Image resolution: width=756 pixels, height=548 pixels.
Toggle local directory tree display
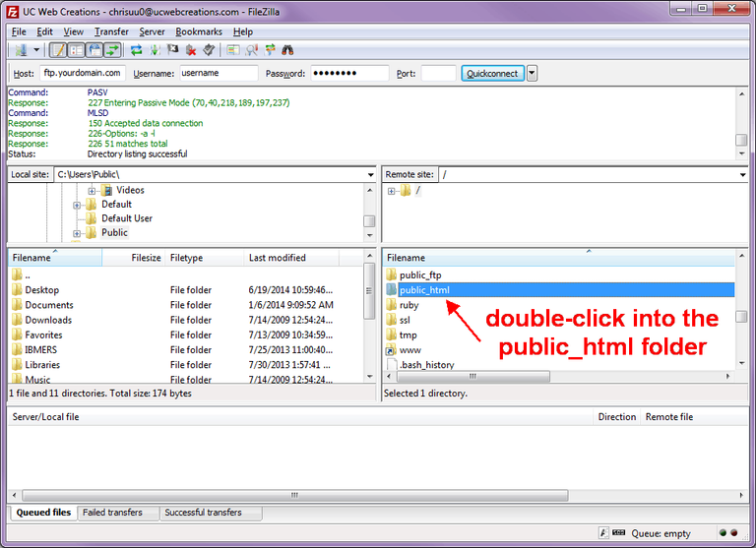(77, 49)
